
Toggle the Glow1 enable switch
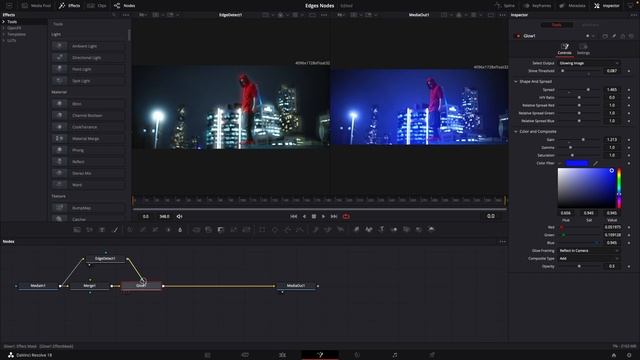click(518, 36)
